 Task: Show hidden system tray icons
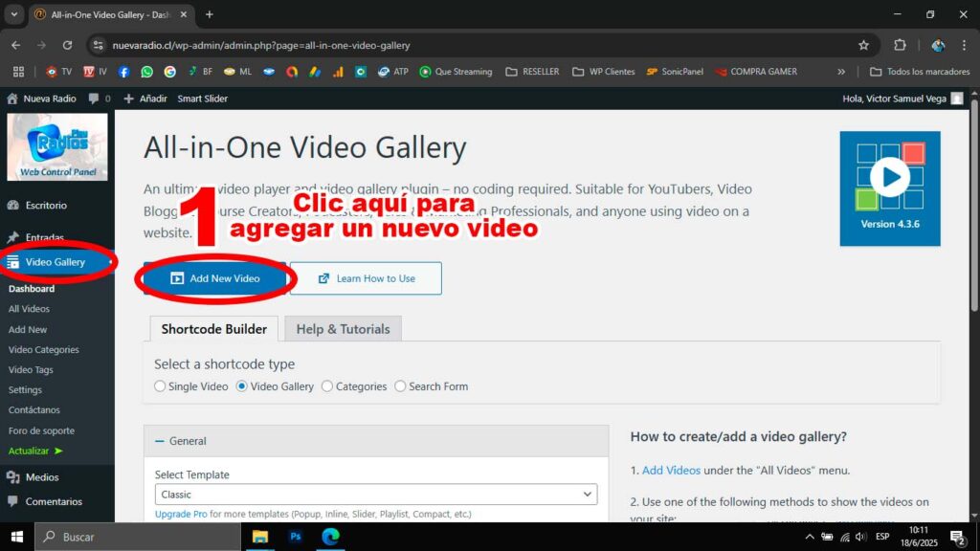[810, 537]
